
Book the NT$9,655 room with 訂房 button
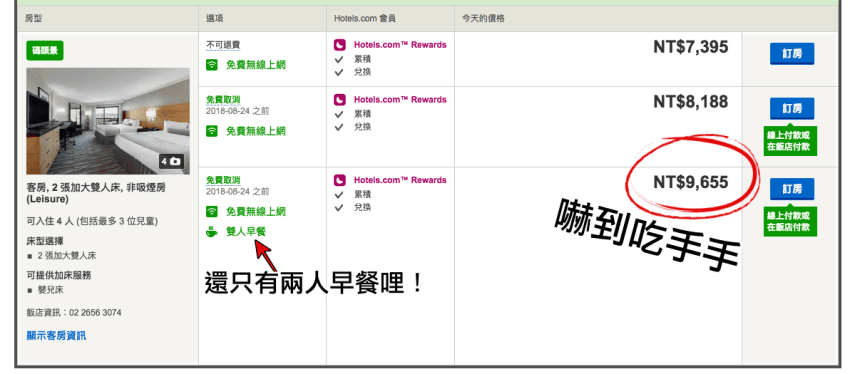click(x=792, y=189)
